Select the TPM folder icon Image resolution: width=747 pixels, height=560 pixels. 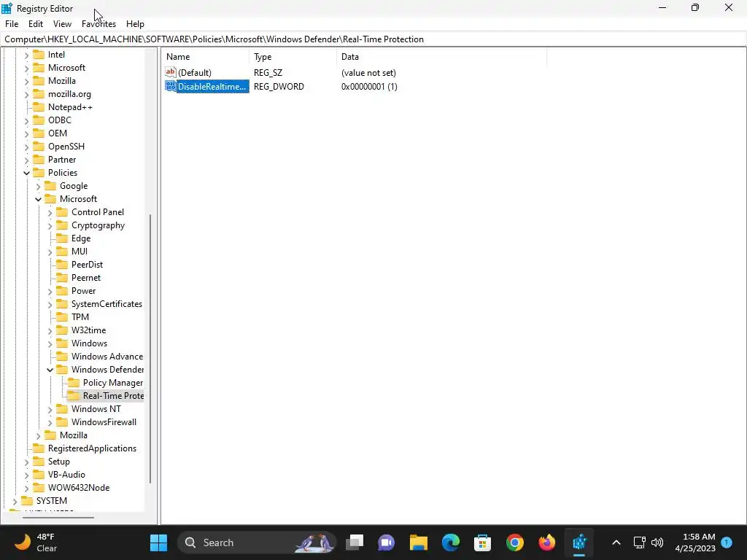[62, 317]
